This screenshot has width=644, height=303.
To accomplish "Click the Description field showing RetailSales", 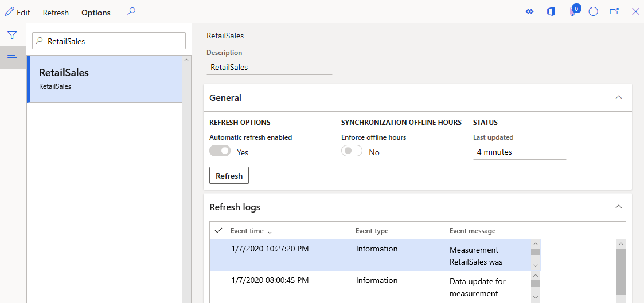I will [269, 67].
